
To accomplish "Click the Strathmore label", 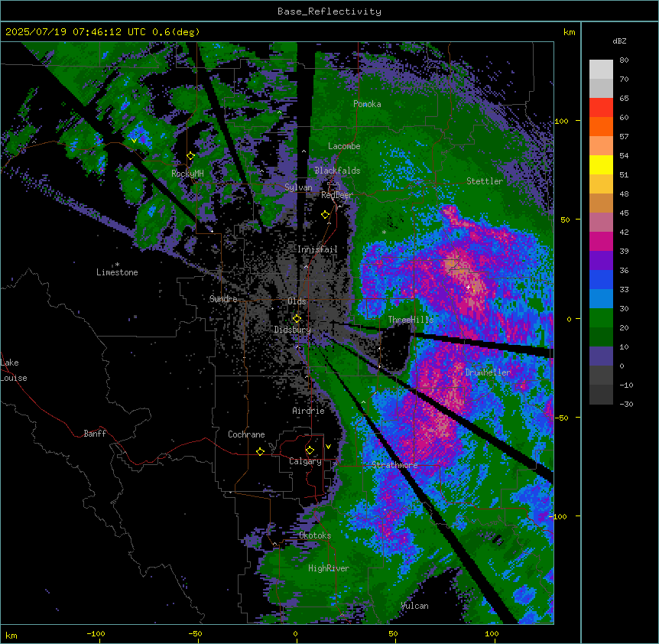I will tap(394, 465).
